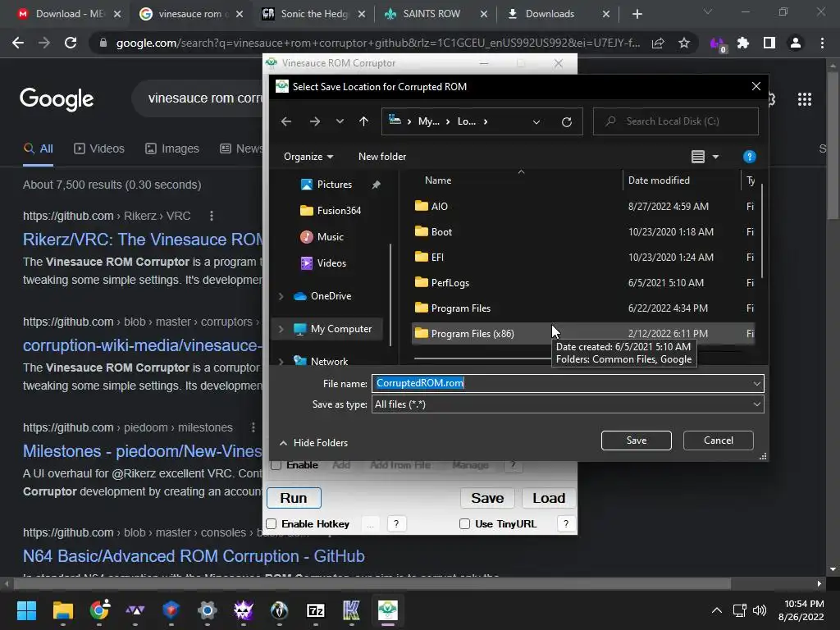
Task: Open a new browser tab
Action: (x=637, y=15)
